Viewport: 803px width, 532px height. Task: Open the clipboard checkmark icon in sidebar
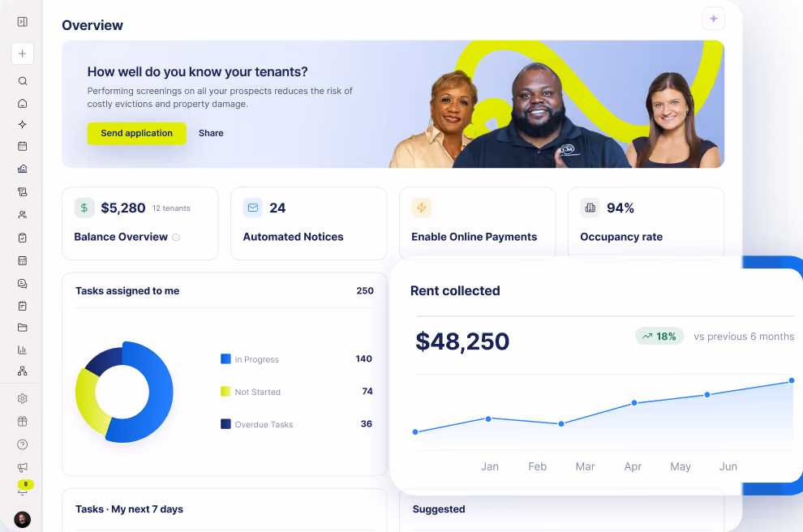point(23,238)
